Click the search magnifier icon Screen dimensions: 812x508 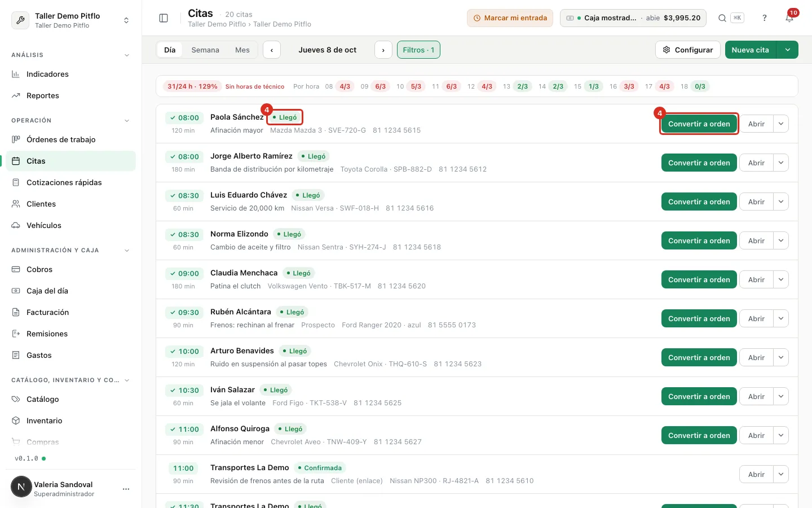click(722, 18)
